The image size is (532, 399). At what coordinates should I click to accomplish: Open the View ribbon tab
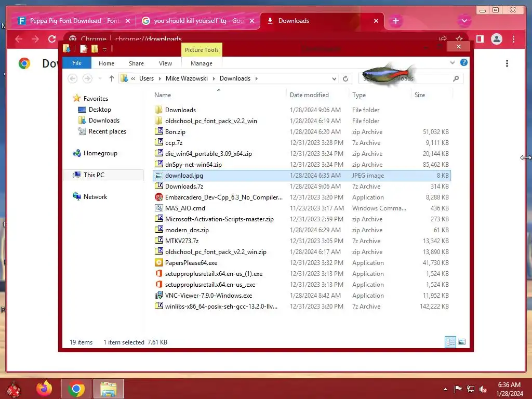[x=165, y=63]
